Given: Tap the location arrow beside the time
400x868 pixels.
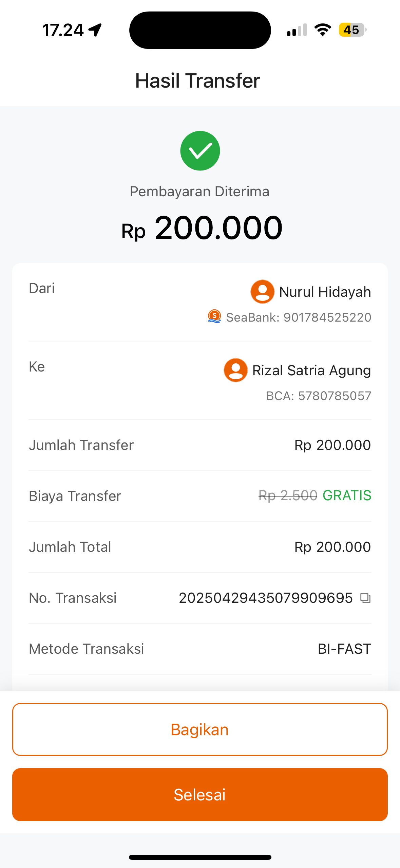Looking at the screenshot, I should click(x=95, y=30).
